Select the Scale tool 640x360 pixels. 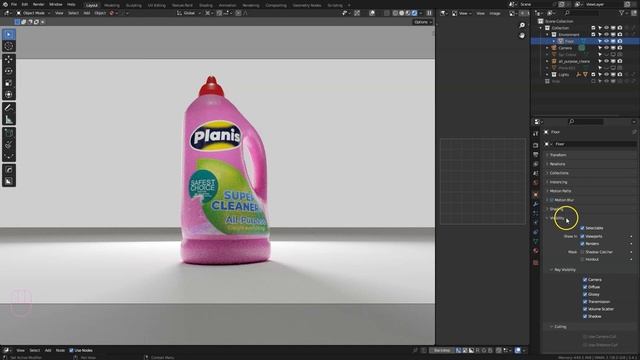coord(9,83)
